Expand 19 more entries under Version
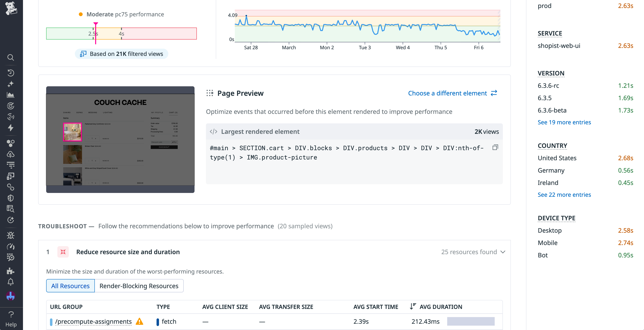This screenshot has height=330, width=644. [x=564, y=122]
